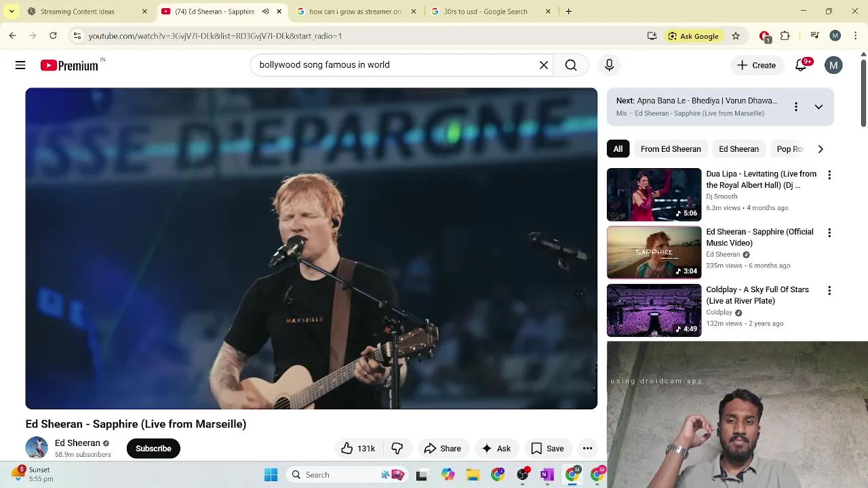
Task: Open File Explorer from taskbar
Action: 473,474
